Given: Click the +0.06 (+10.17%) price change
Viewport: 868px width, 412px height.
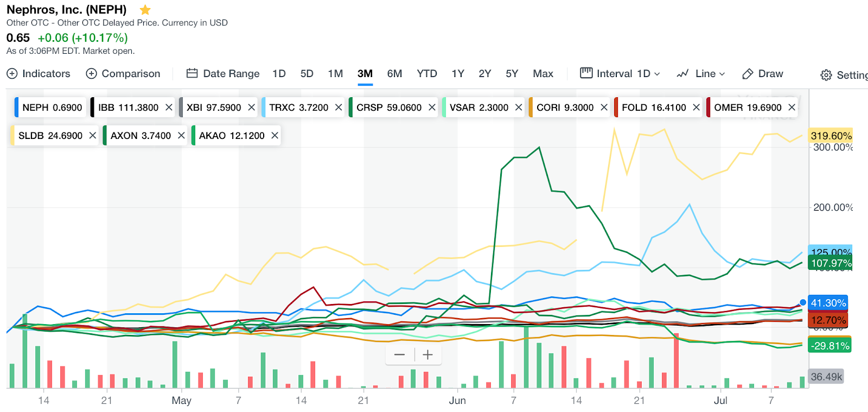Looking at the screenshot, I should [82, 38].
